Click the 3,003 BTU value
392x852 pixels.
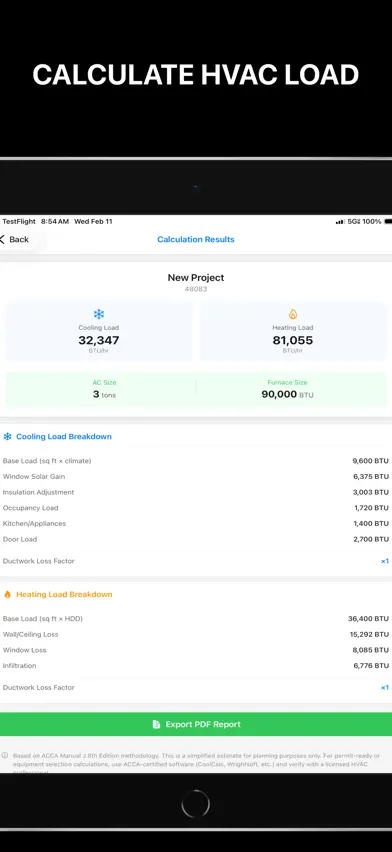click(370, 492)
